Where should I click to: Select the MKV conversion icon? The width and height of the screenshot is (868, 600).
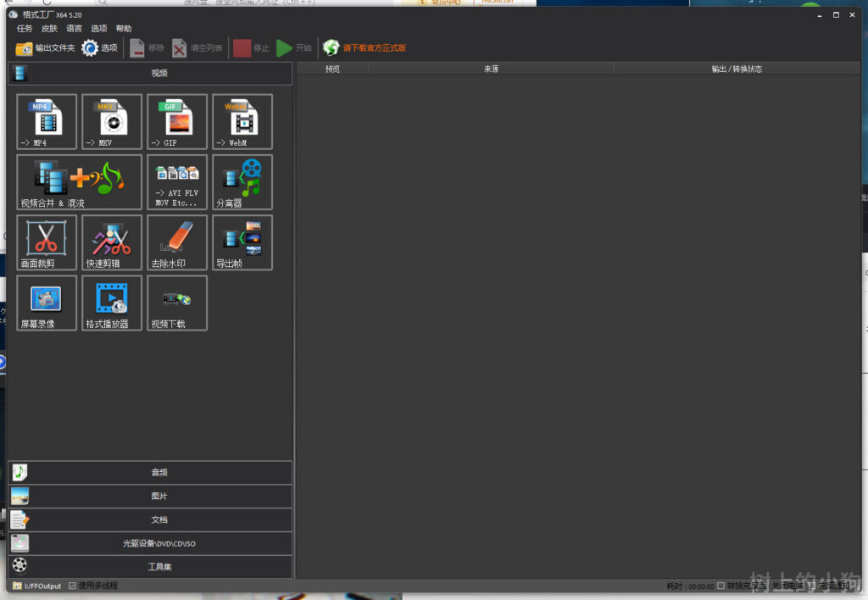click(112, 121)
